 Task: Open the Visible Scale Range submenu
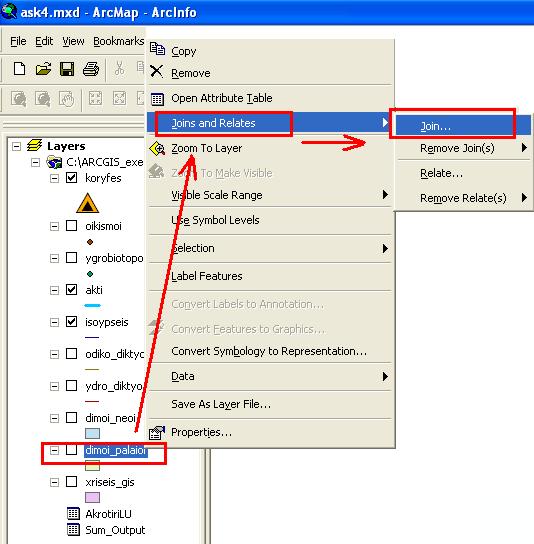click(270, 195)
